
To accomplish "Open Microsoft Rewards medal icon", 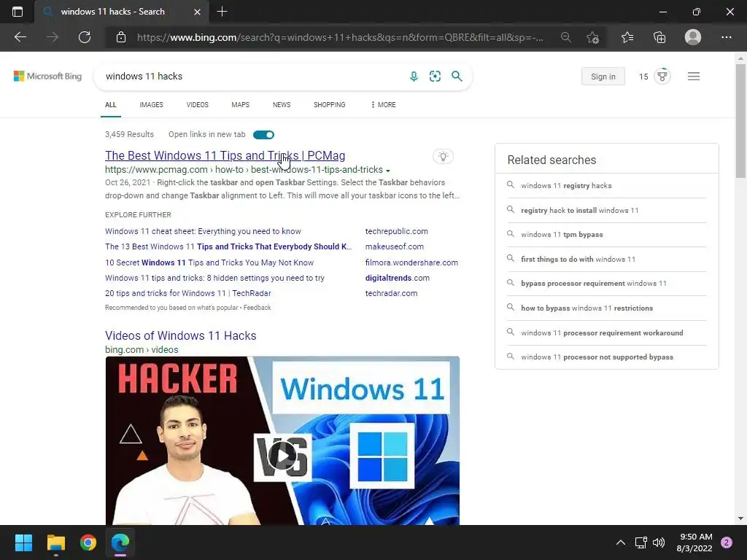I will click(x=662, y=76).
